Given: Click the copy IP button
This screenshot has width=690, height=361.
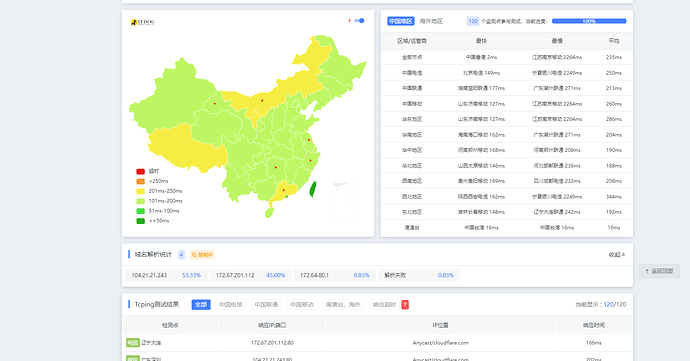Looking at the screenshot, I should tap(202, 254).
